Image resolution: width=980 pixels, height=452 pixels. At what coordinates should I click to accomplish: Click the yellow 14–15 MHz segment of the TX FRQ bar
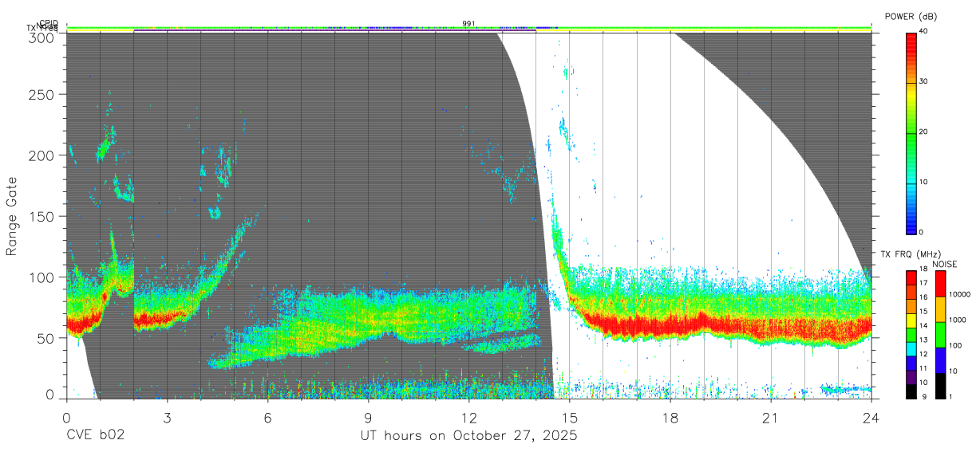tap(911, 320)
